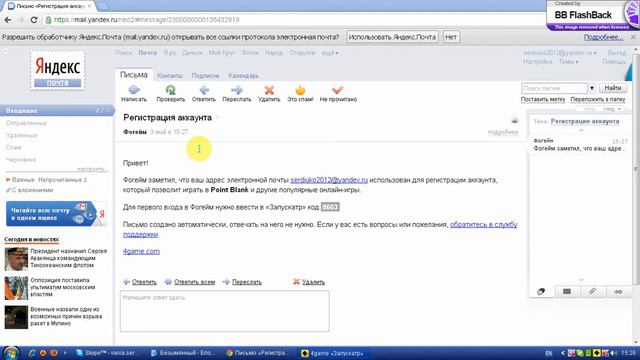This screenshot has height=360, width=640.
Task: Open the Темы themes dropdown
Action: pyautogui.click(x=568, y=62)
